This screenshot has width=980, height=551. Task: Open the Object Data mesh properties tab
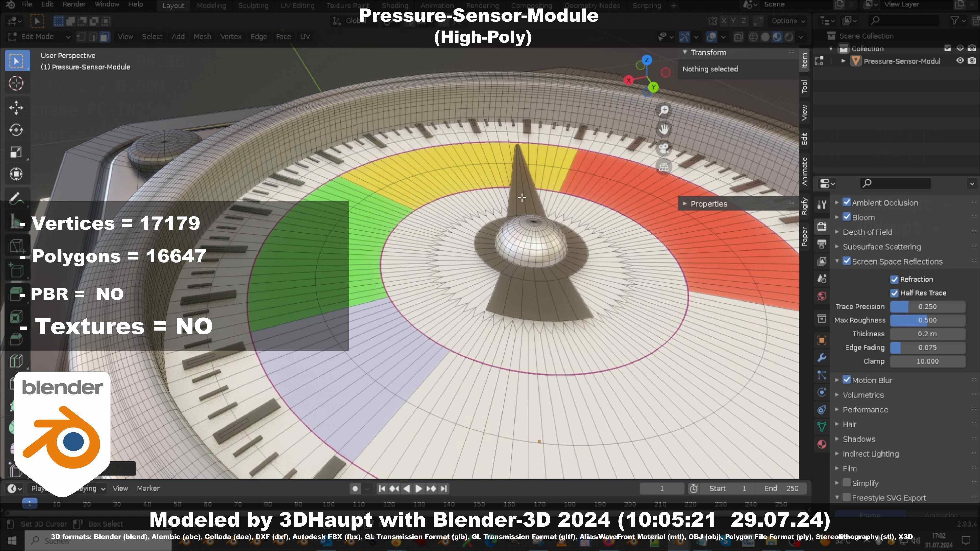[822, 427]
